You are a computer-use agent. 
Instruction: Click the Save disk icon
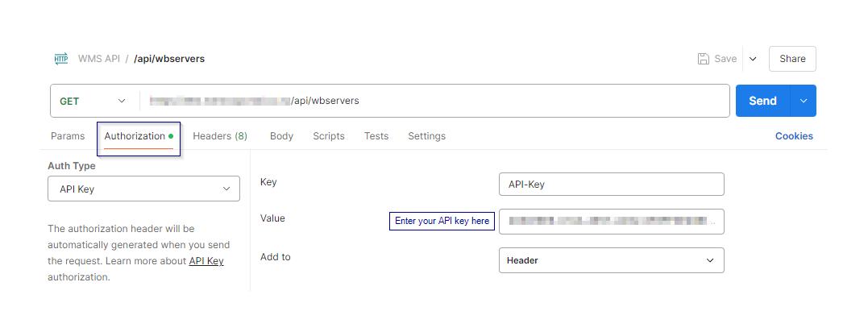pyautogui.click(x=703, y=59)
